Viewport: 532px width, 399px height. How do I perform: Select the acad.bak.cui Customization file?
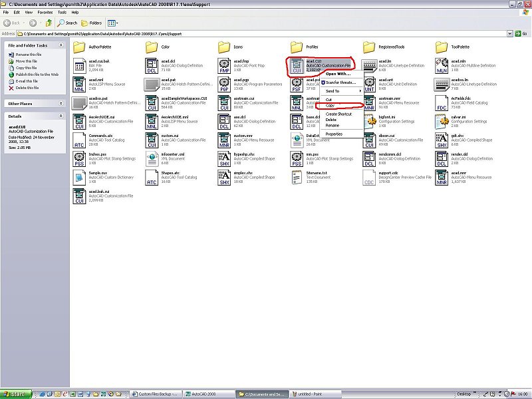(103, 196)
